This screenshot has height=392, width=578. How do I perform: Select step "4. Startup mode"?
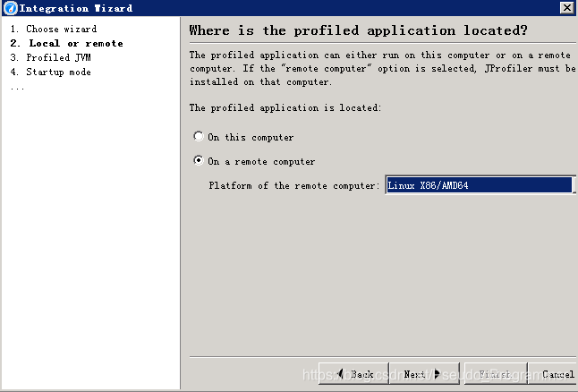(50, 72)
